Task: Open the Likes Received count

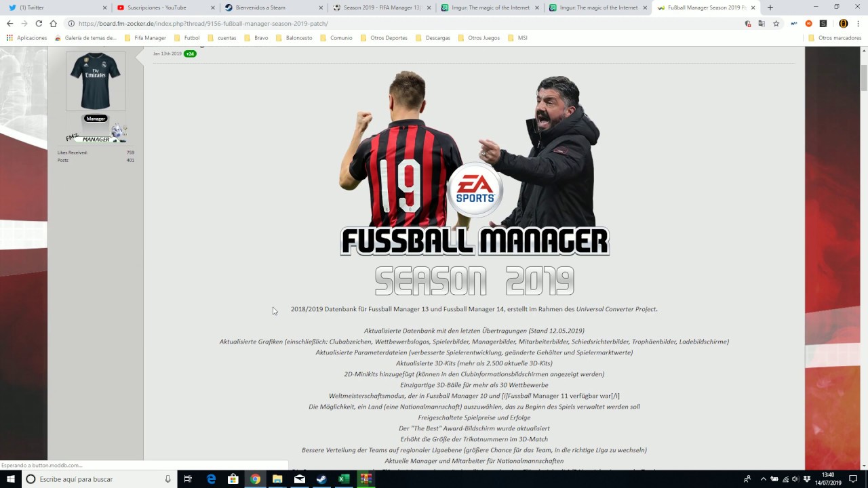Action: pos(130,152)
